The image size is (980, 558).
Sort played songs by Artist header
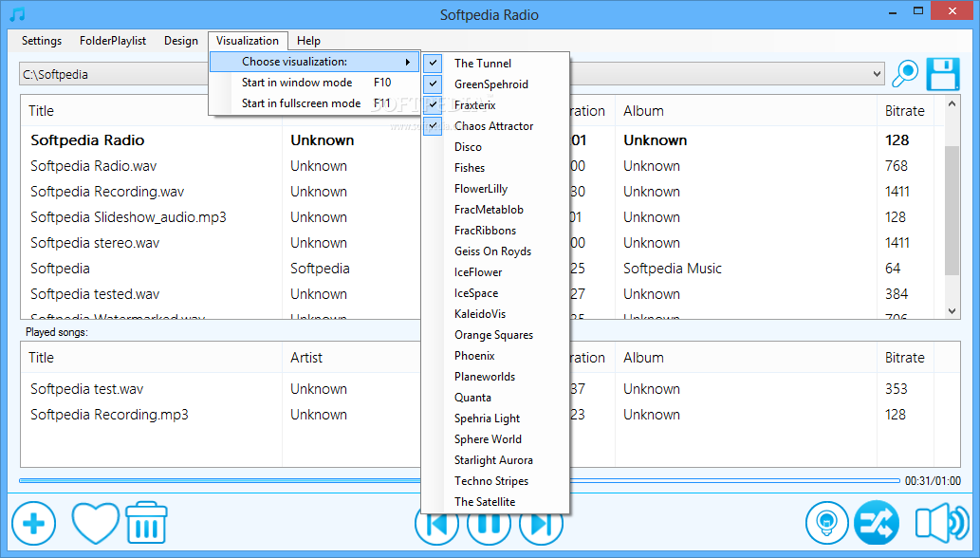[351, 358]
